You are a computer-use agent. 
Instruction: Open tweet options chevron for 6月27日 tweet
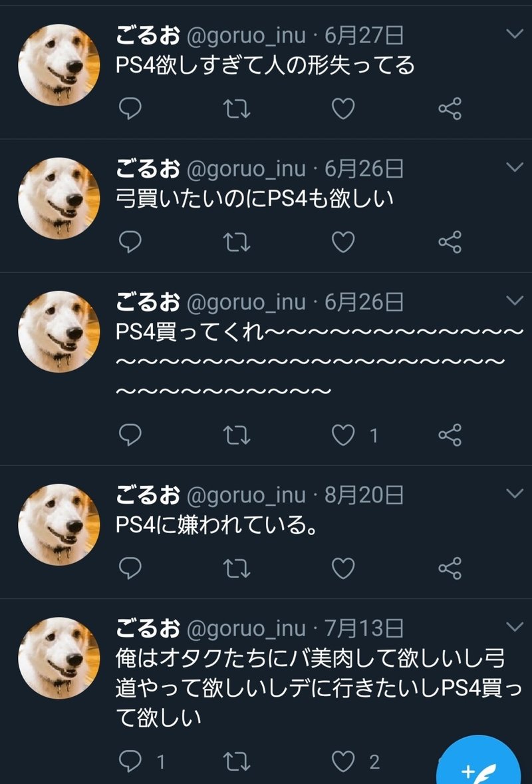(515, 33)
